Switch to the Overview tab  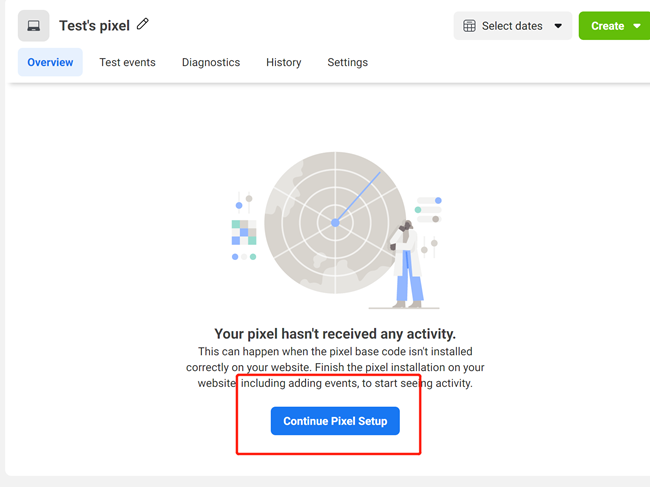coord(50,62)
